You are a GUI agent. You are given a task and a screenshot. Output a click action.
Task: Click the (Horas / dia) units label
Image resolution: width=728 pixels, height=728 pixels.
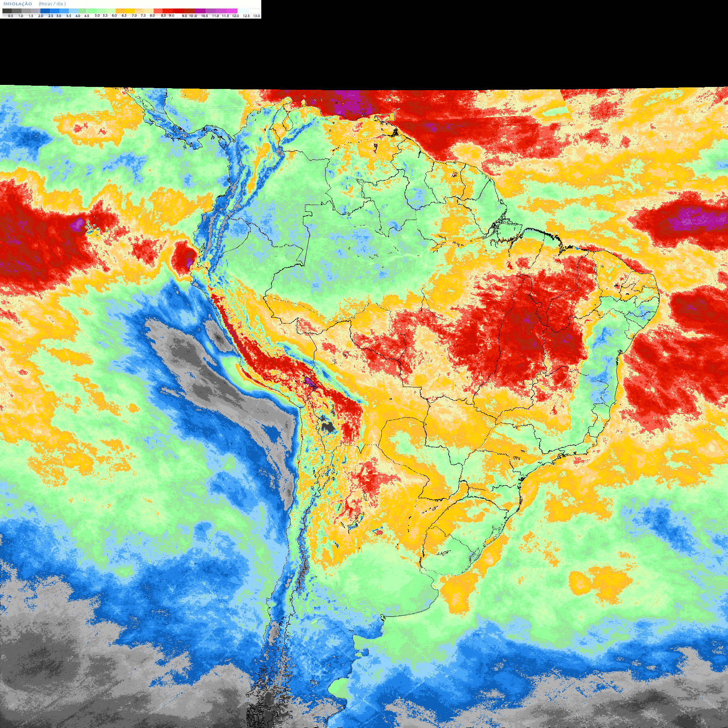pos(52,4)
